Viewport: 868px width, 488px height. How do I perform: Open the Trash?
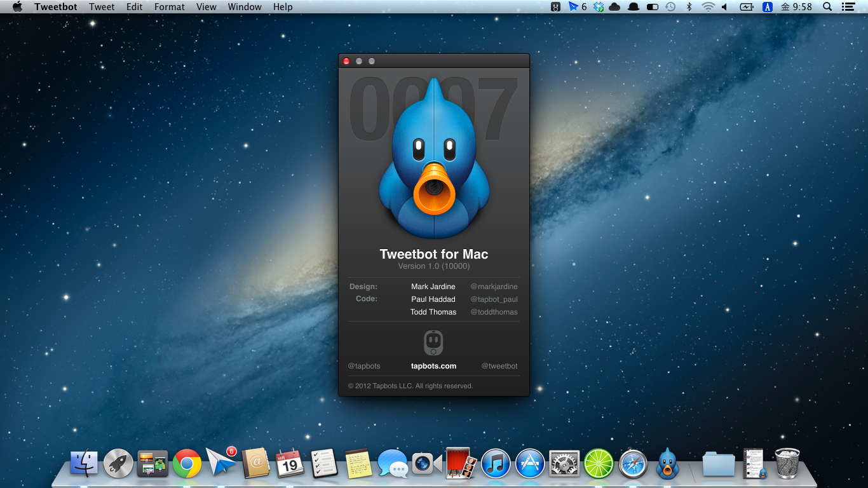(x=787, y=463)
